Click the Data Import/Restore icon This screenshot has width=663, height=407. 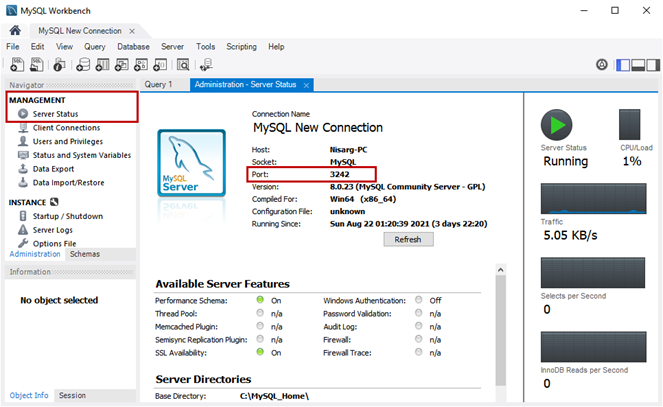pos(23,183)
